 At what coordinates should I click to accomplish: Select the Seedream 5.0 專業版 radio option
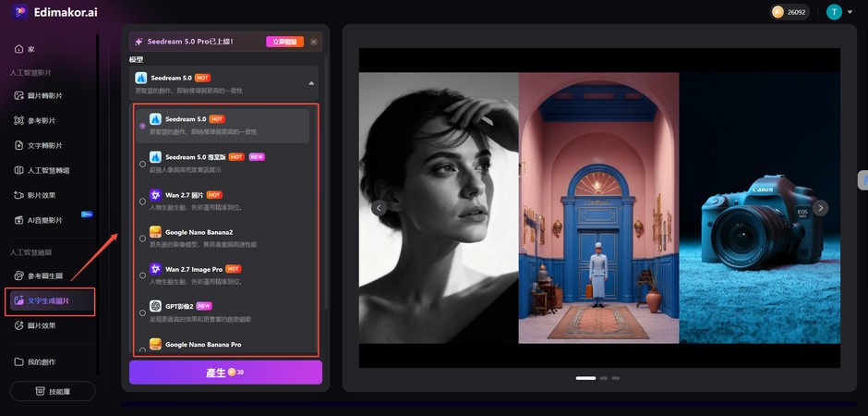click(x=143, y=164)
